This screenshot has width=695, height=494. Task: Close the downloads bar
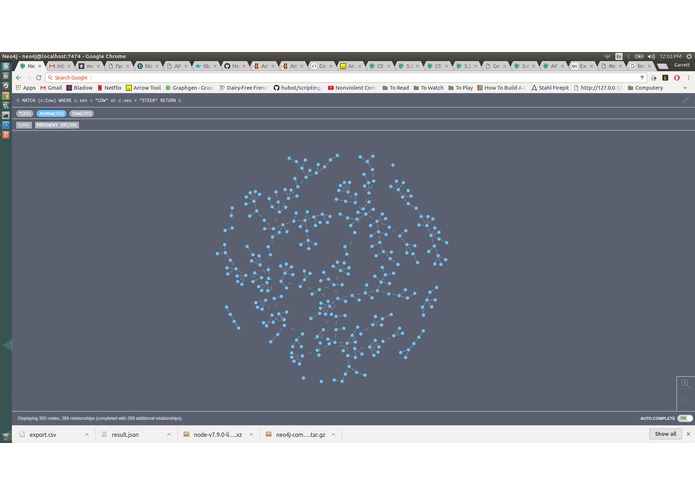click(x=688, y=434)
